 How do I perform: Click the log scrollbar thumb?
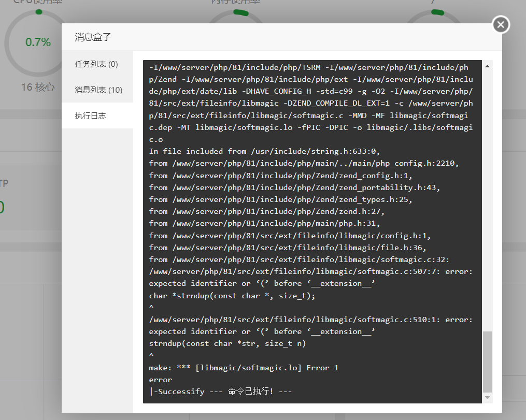[x=488, y=361]
